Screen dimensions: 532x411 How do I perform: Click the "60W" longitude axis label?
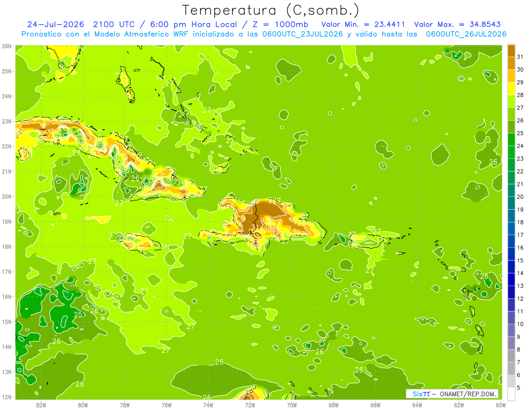coord(501,405)
